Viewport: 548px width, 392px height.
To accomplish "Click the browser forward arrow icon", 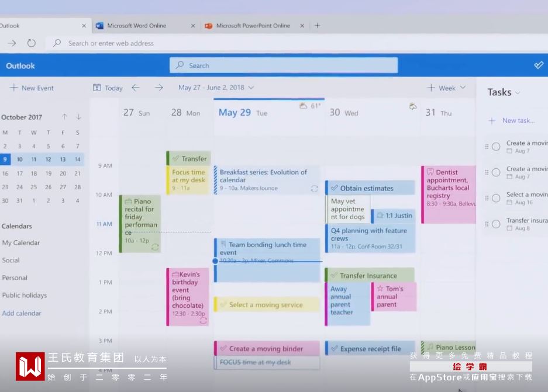I will click(x=12, y=43).
